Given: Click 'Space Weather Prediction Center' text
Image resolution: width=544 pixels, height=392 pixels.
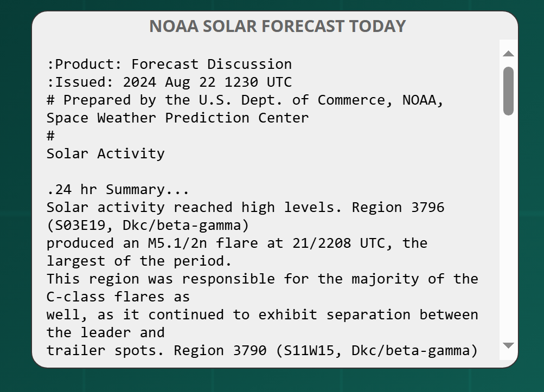Looking at the screenshot, I should [x=178, y=118].
